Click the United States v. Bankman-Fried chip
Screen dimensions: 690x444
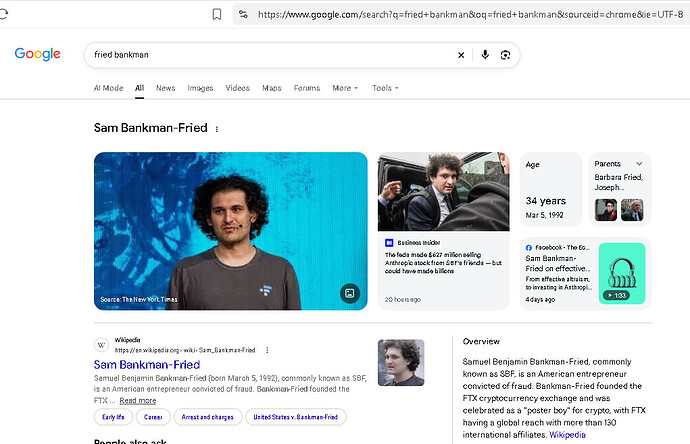coord(295,417)
